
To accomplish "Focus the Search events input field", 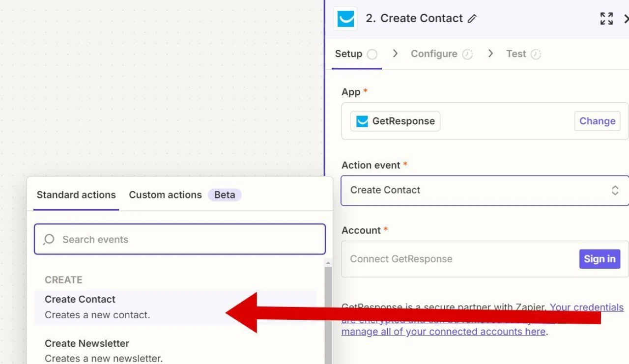I will [x=187, y=240].
